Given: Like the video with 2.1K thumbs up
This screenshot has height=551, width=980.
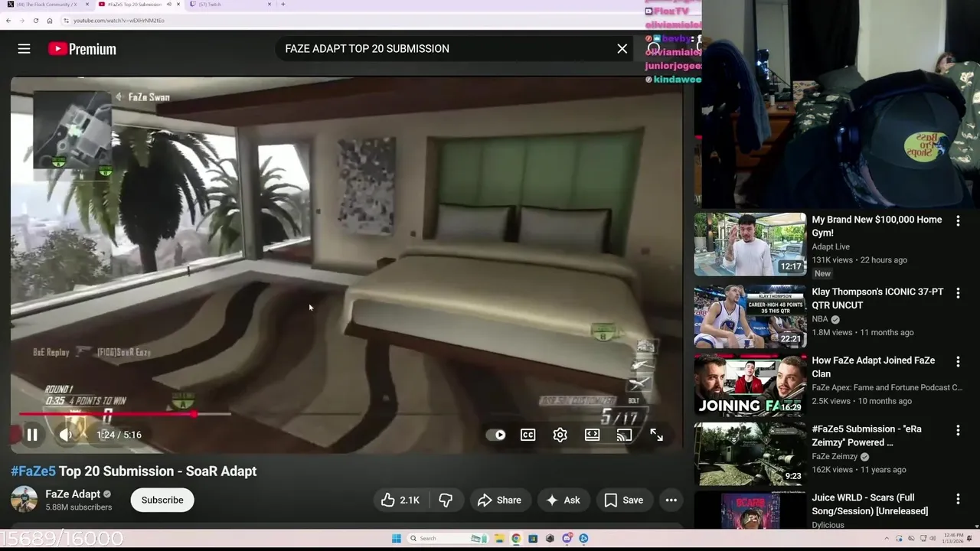Looking at the screenshot, I should (400, 500).
